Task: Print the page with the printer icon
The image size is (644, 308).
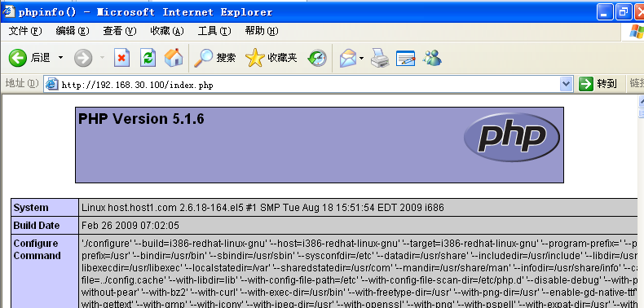Action: tap(380, 58)
